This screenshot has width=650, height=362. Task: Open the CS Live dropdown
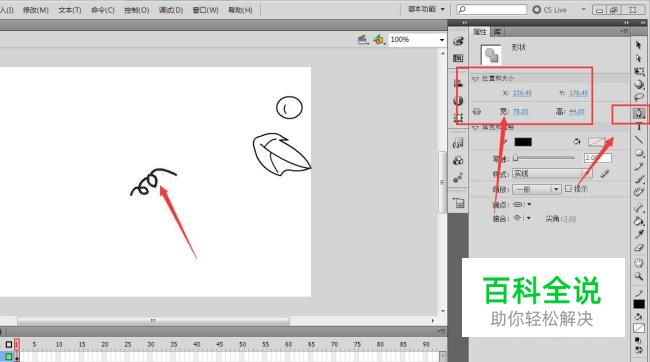tap(584, 9)
